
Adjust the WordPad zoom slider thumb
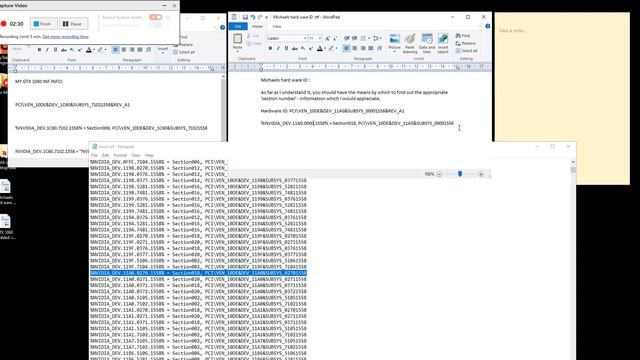(460, 174)
